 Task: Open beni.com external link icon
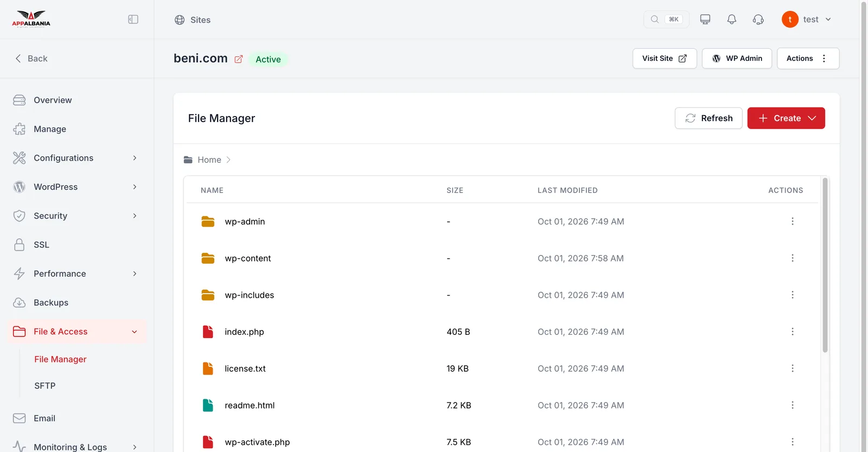(x=238, y=59)
